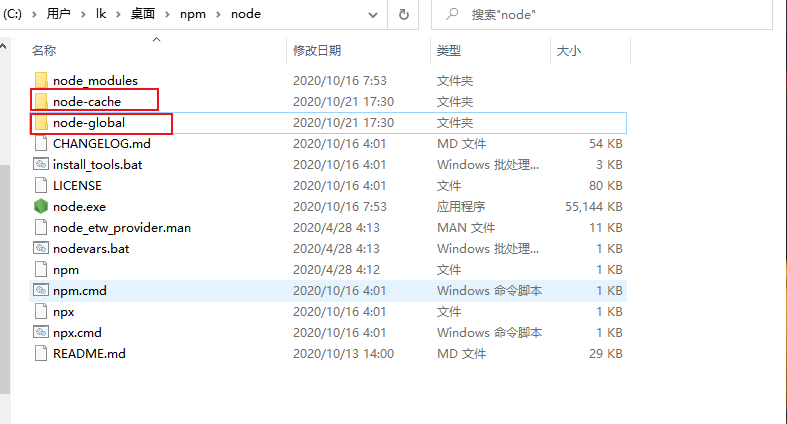The width and height of the screenshot is (787, 424).
Task: Select the node-cache folder icon
Action: [41, 101]
